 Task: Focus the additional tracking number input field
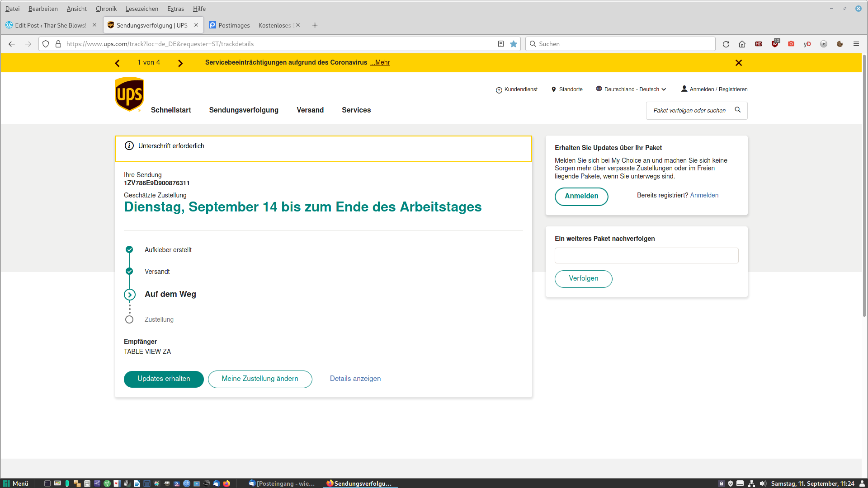(646, 255)
